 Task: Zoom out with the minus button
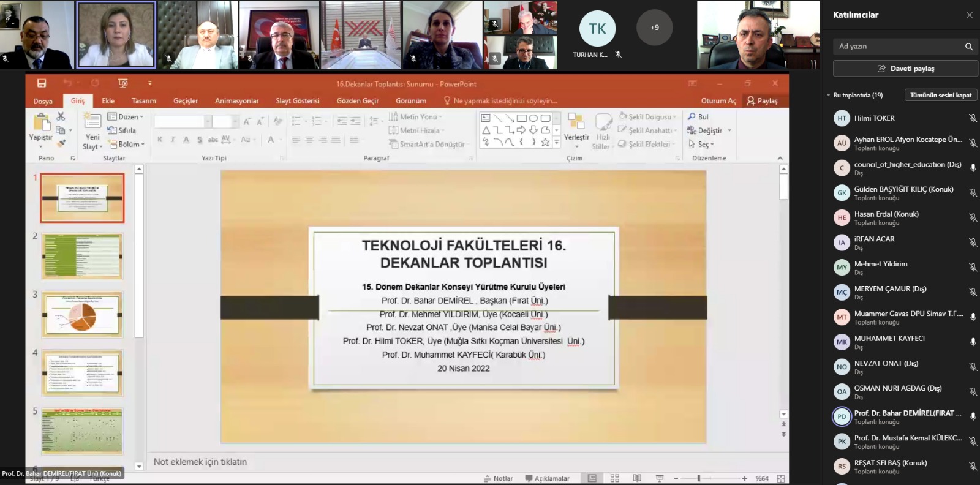click(x=676, y=478)
